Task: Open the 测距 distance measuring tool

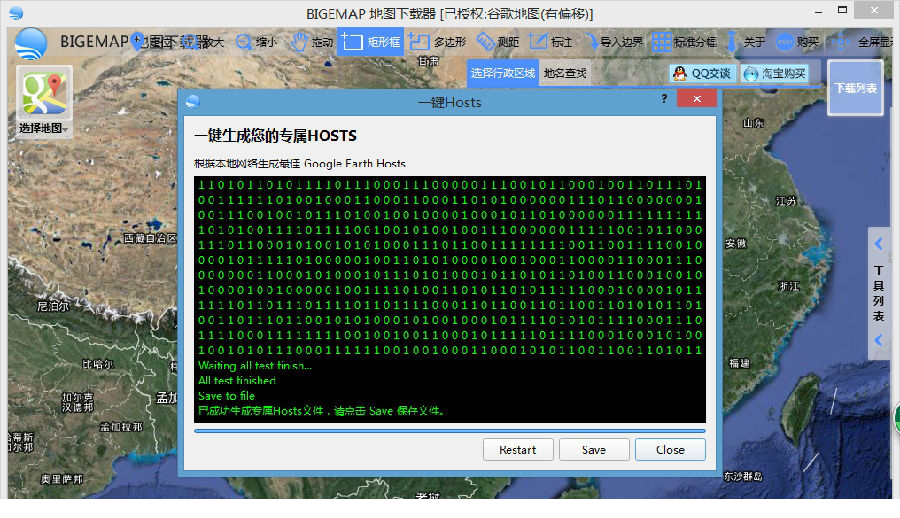Action: coord(497,42)
